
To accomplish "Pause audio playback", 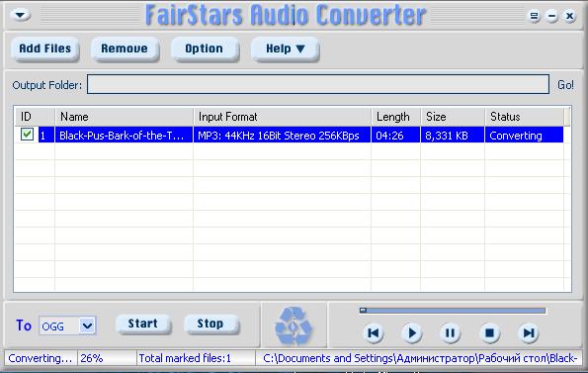I will click(450, 332).
